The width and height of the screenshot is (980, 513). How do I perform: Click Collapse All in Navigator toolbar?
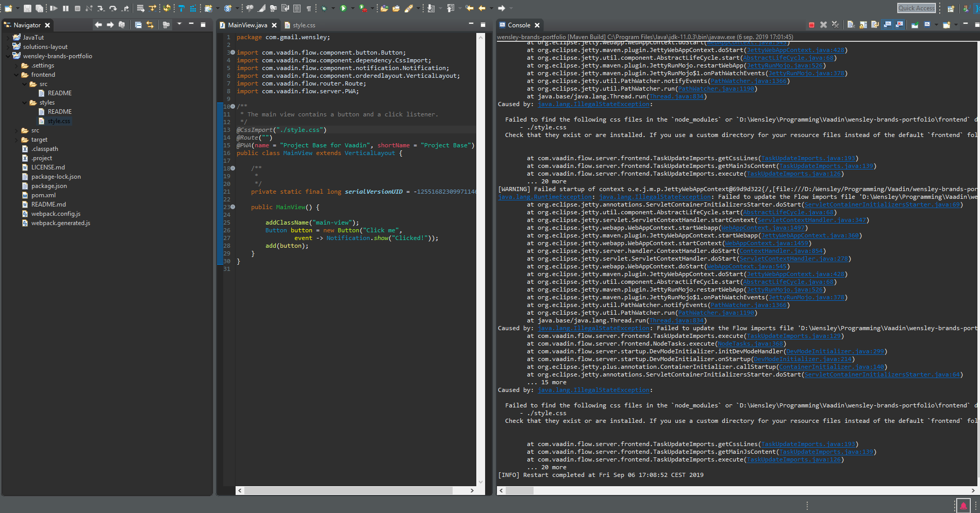click(x=138, y=25)
